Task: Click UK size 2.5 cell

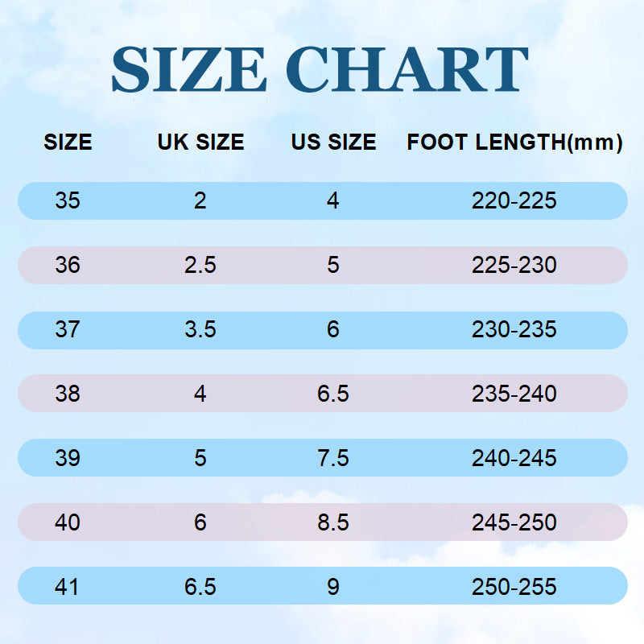Action: click(200, 265)
